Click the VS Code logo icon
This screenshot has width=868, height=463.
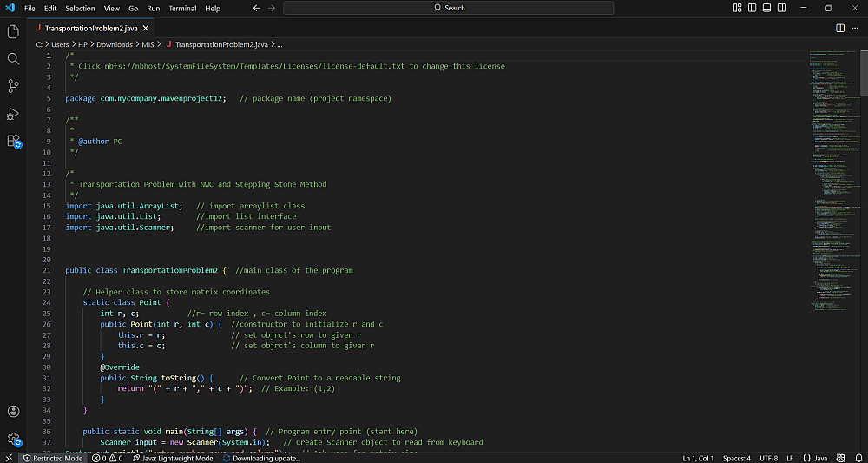10,8
